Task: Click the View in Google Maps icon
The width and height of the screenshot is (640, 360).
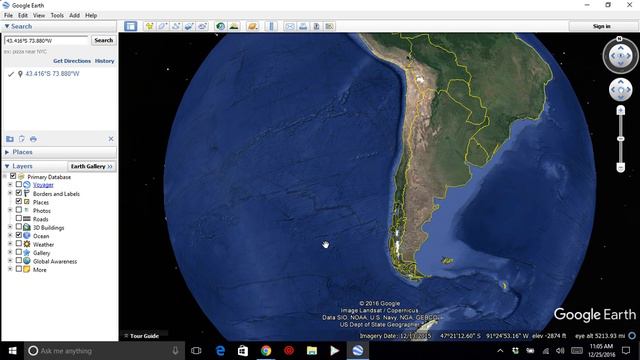Action: (x=329, y=26)
